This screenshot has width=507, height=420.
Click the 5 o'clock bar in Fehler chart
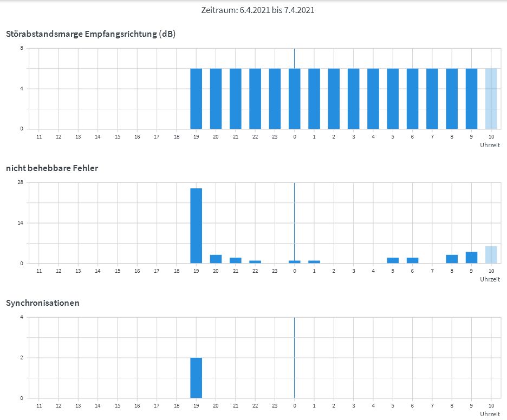coord(393,260)
